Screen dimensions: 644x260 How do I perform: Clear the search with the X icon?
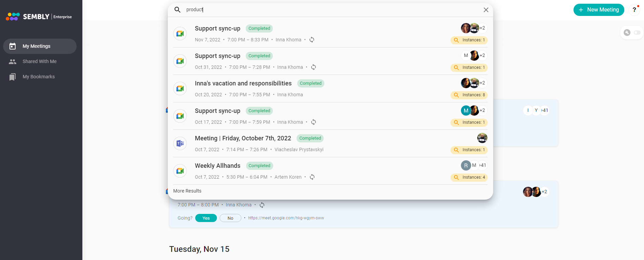(486, 10)
